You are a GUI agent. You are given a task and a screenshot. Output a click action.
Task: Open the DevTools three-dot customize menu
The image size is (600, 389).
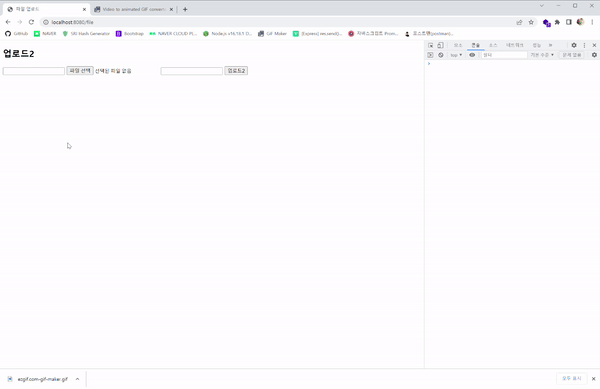pos(584,45)
